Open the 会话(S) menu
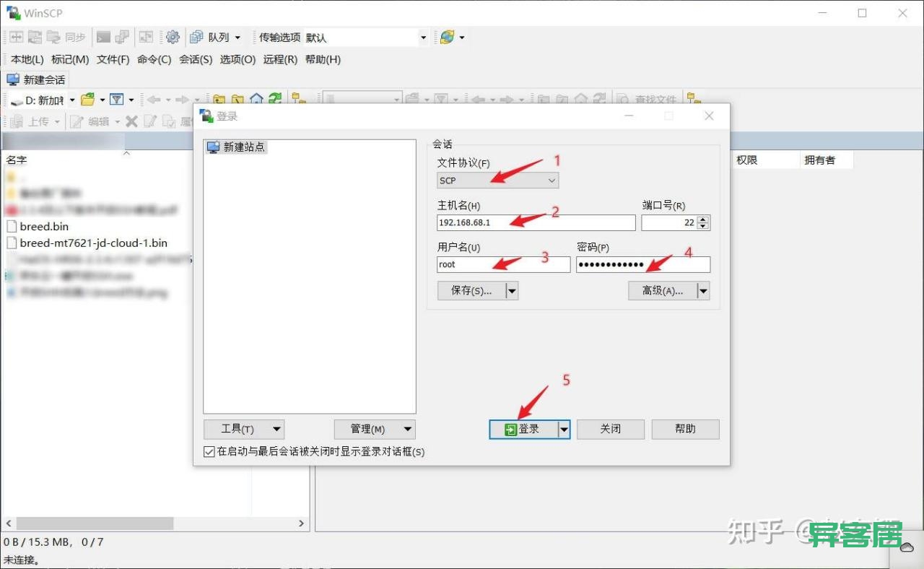The width and height of the screenshot is (924, 569). pyautogui.click(x=196, y=59)
